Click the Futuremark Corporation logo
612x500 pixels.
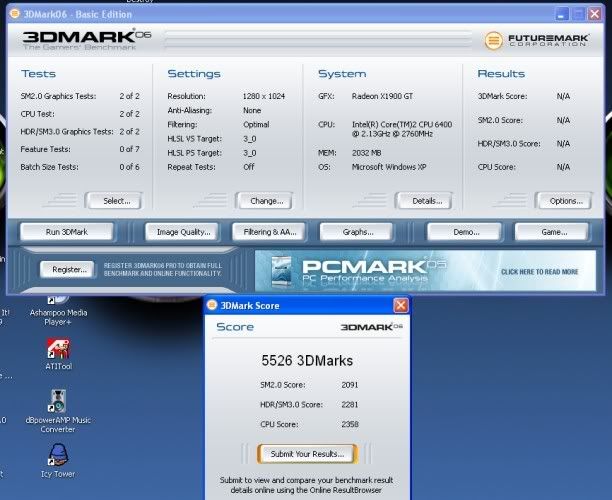pyautogui.click(x=536, y=40)
